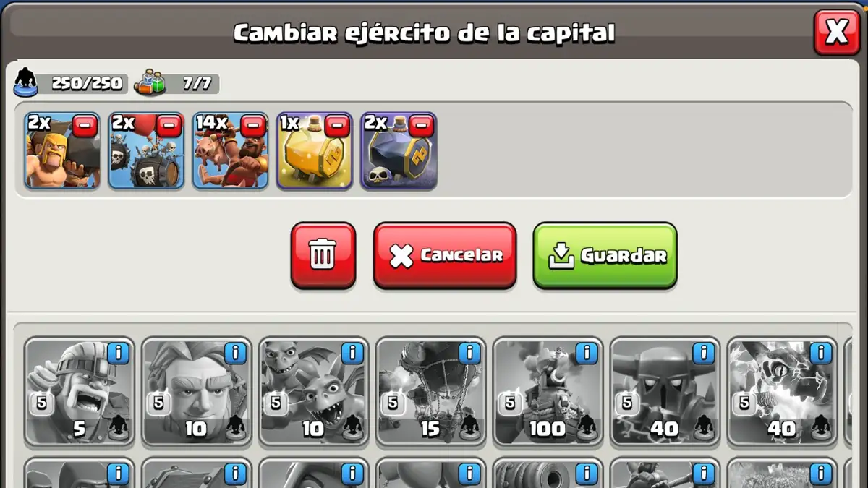Click the Cancelar button
The height and width of the screenshot is (488, 868).
(x=445, y=255)
